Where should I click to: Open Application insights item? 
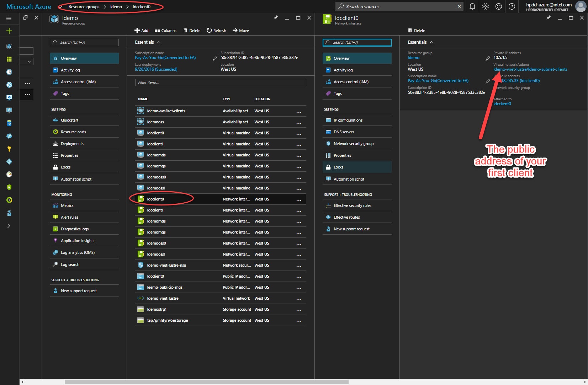(x=84, y=241)
